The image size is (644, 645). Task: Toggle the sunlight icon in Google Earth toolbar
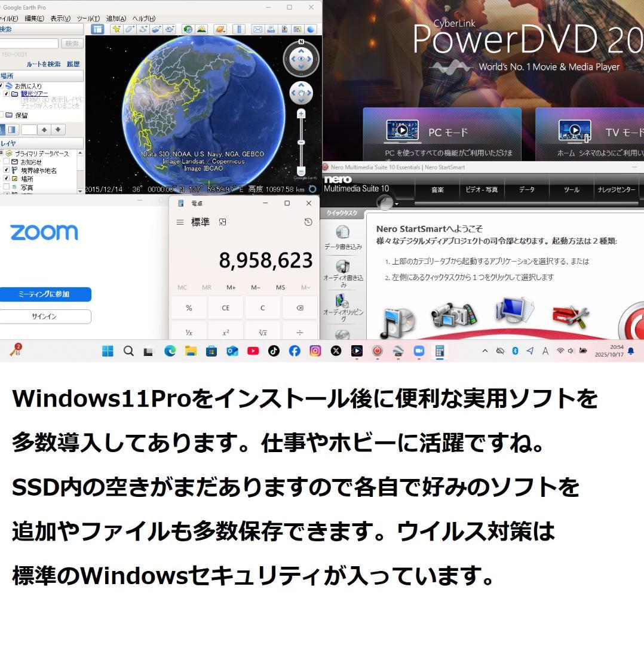point(201,29)
